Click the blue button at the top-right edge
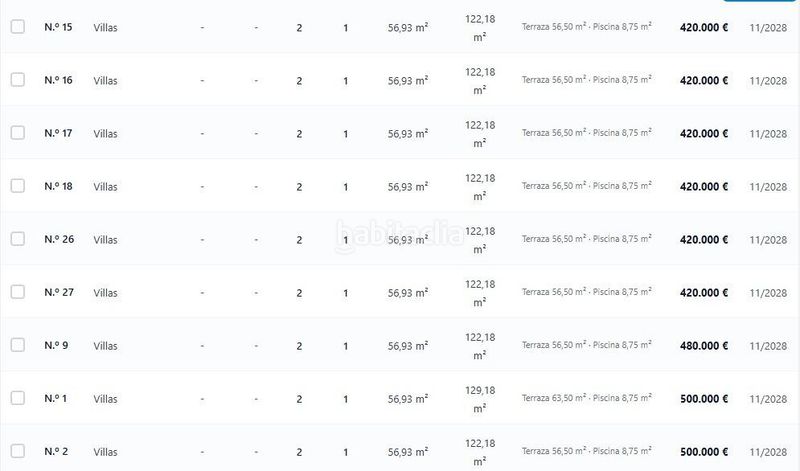Screen dimensions: 800x471 pos(759,1)
